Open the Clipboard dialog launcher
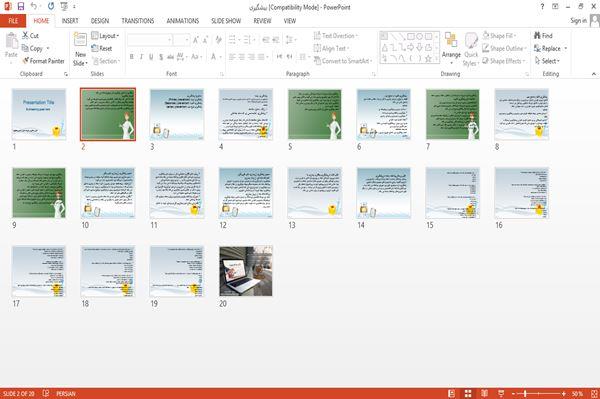The width and height of the screenshot is (600, 399). pos(66,74)
